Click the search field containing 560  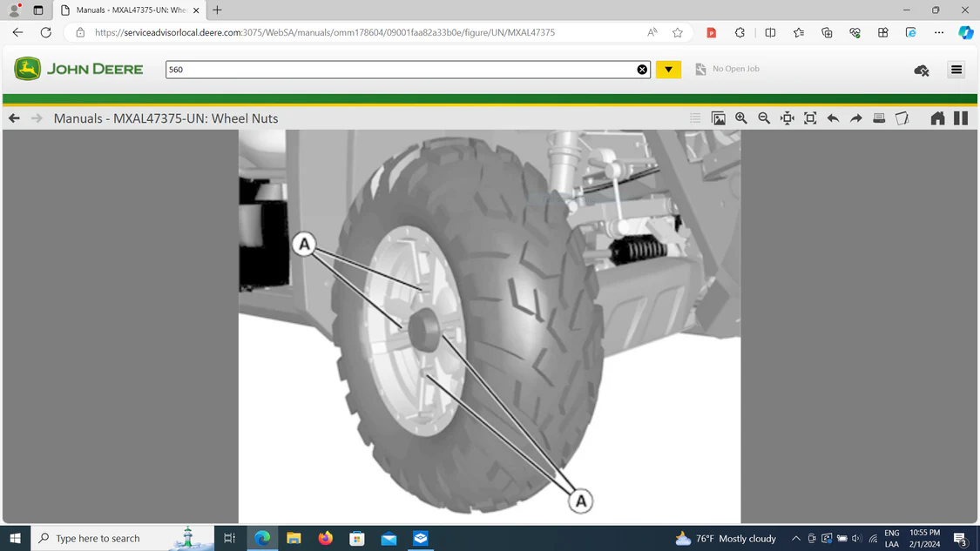401,70
